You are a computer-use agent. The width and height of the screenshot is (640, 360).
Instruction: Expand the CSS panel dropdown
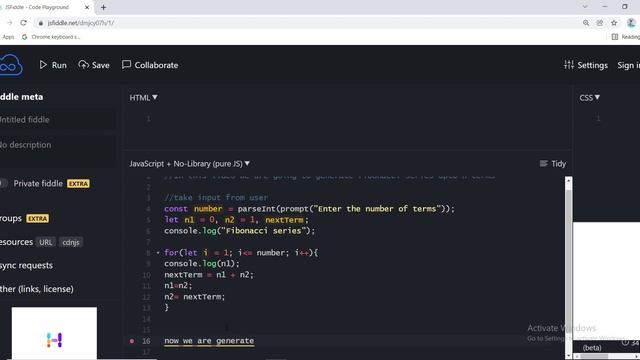click(589, 98)
